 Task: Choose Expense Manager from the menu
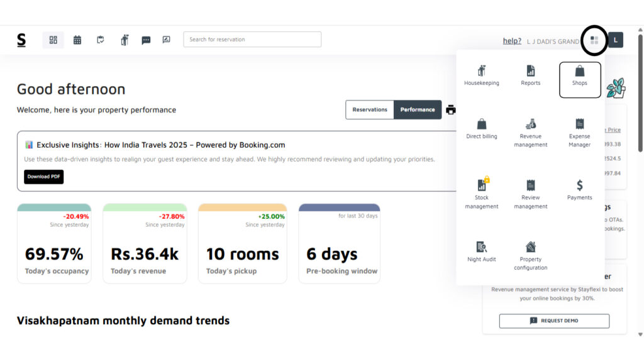[x=579, y=133]
